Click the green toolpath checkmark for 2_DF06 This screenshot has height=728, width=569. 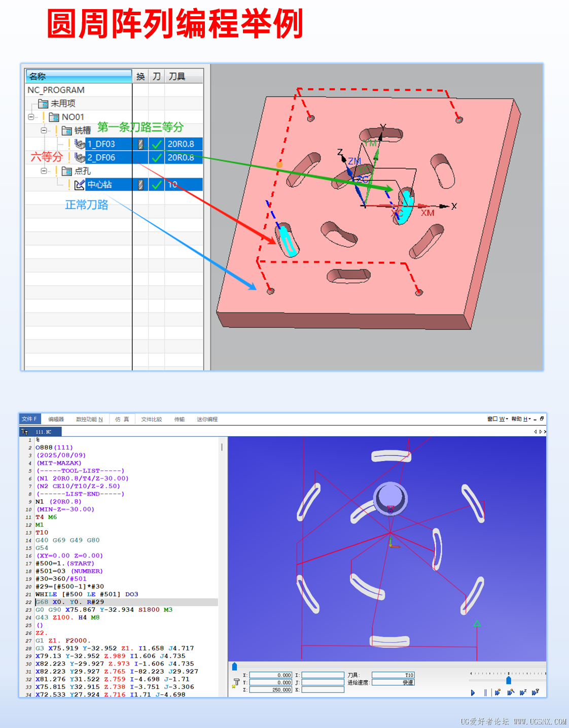tap(157, 158)
